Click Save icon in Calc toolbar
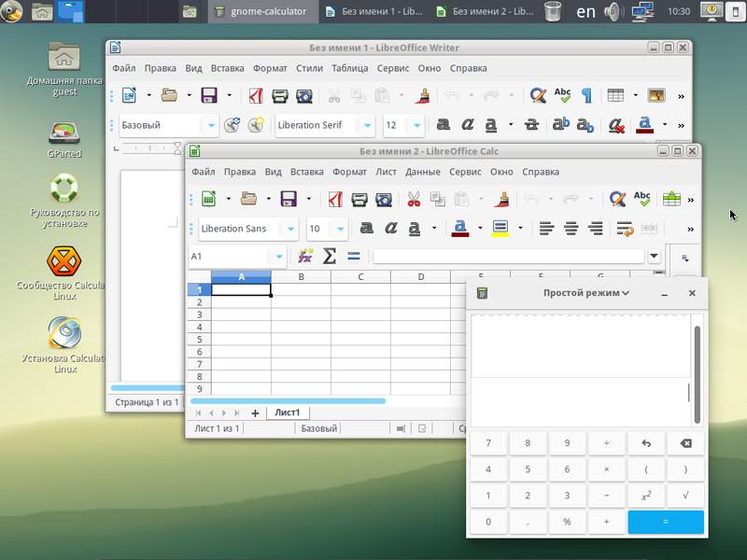The image size is (747, 560). 289,199
